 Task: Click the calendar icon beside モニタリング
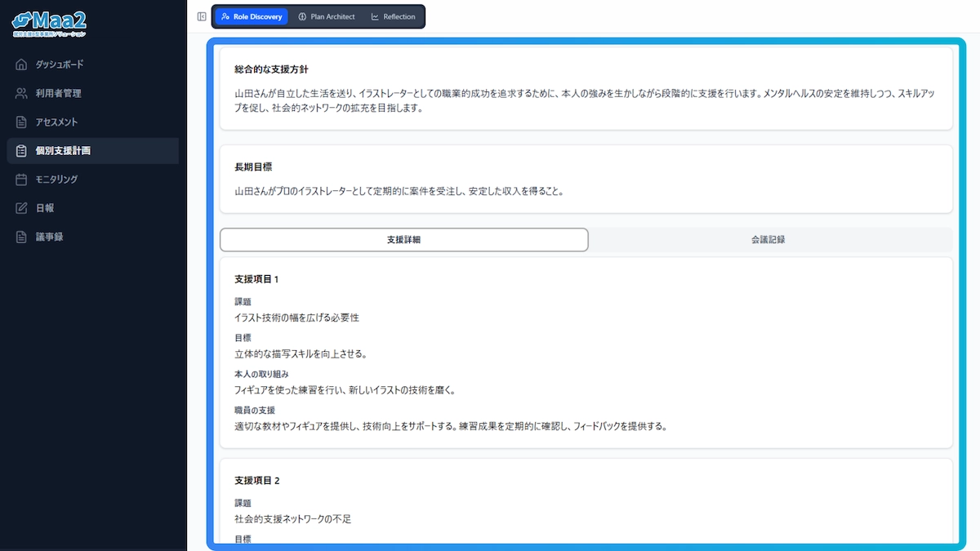(20, 179)
